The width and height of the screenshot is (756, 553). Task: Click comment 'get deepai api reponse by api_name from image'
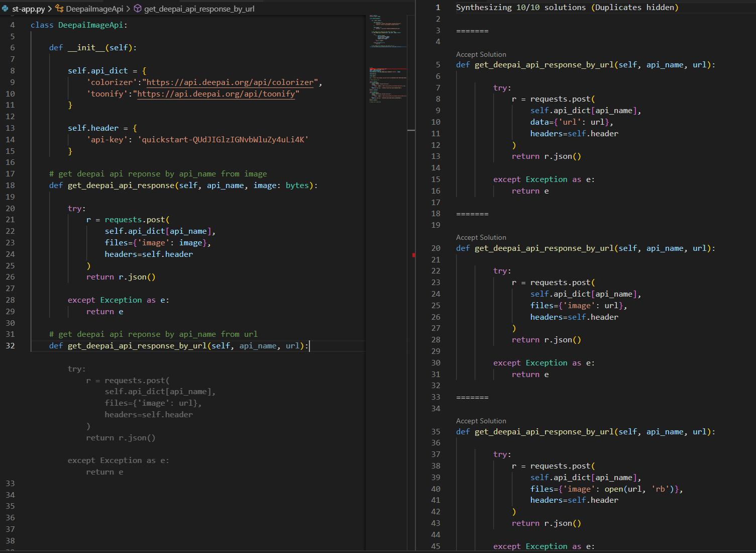(158, 173)
